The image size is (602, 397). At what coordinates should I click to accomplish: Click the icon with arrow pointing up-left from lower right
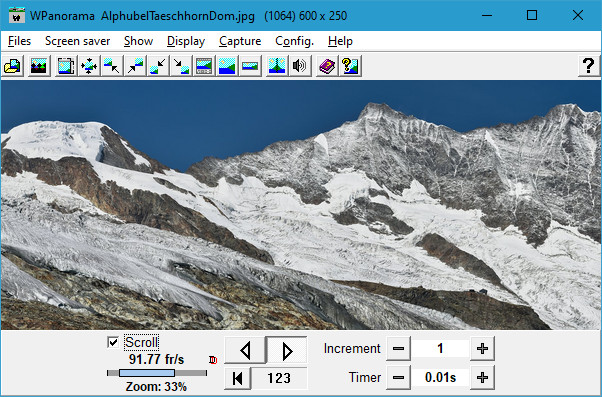[x=112, y=66]
